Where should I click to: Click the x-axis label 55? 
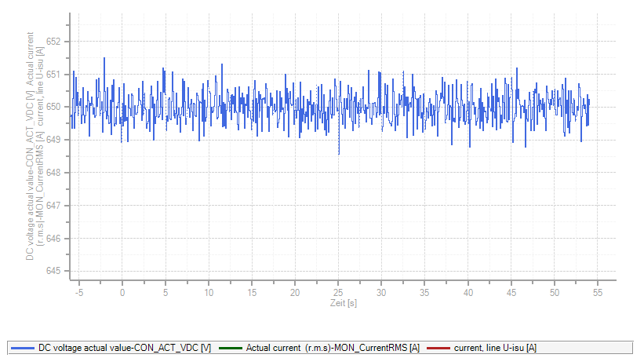[x=598, y=293]
